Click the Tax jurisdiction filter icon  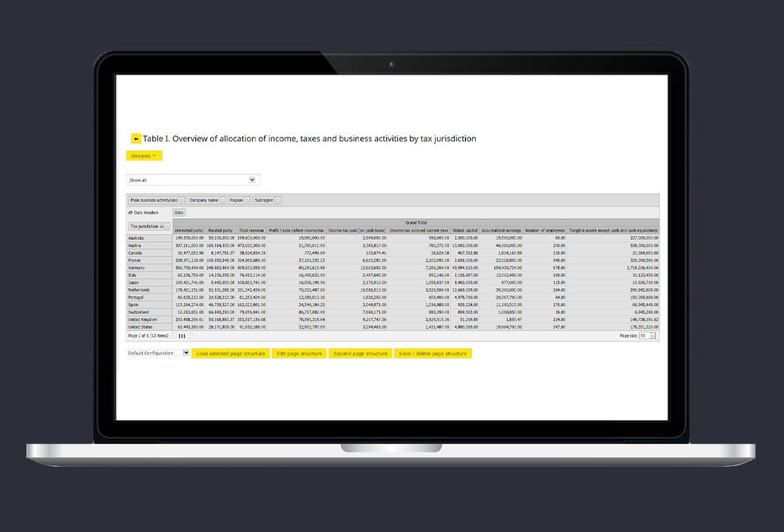click(x=167, y=227)
